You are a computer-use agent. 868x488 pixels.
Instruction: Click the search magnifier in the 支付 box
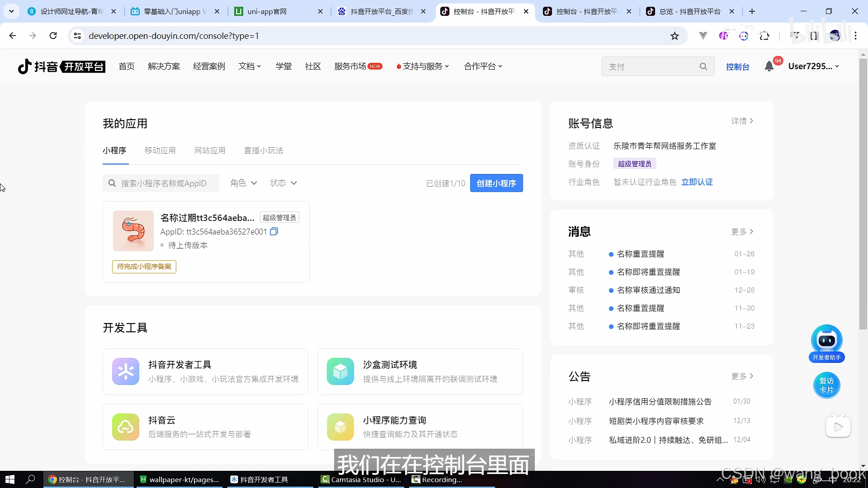(x=703, y=66)
